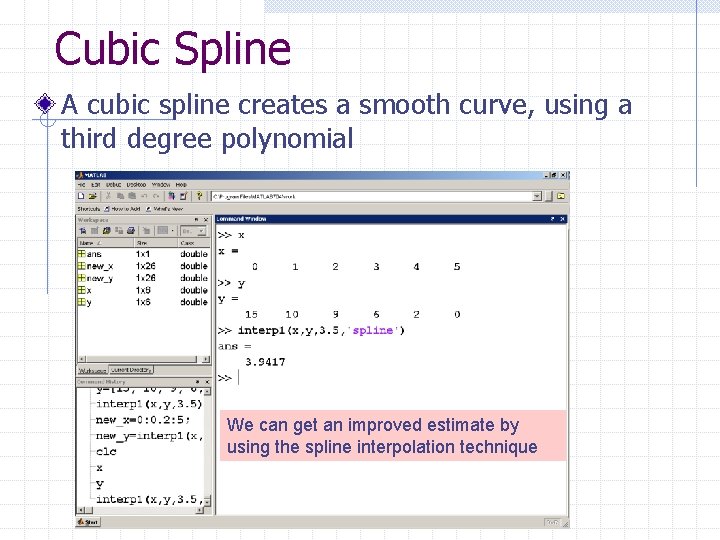Viewport: 720px width, 540px height.
Task: Click the Command History vertical scrollbar down arrow
Action: pos(207,501)
